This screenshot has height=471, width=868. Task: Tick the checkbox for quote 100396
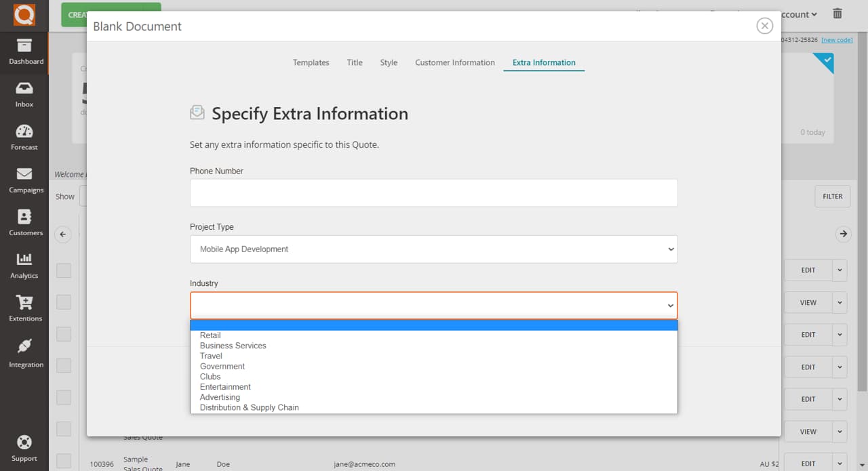(64, 461)
